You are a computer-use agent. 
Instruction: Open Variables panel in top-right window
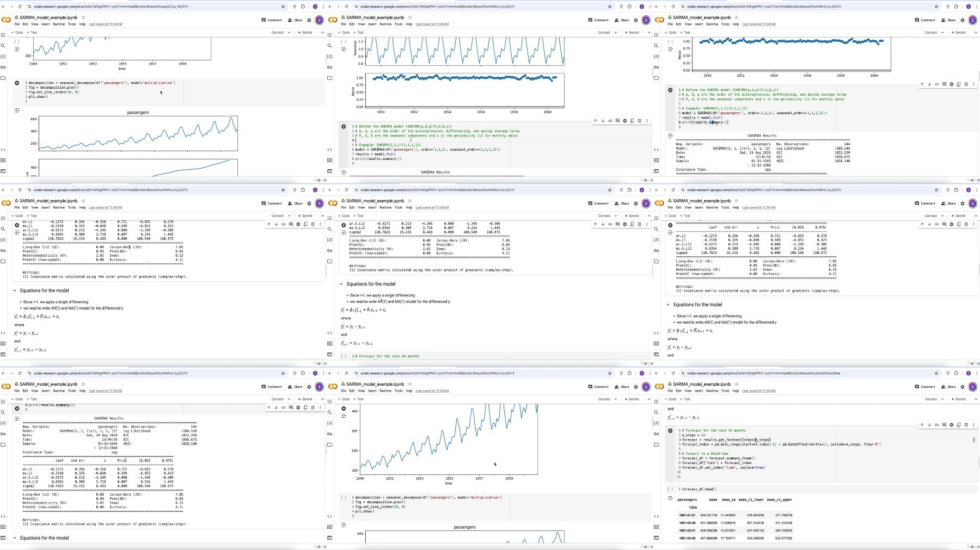(656, 56)
